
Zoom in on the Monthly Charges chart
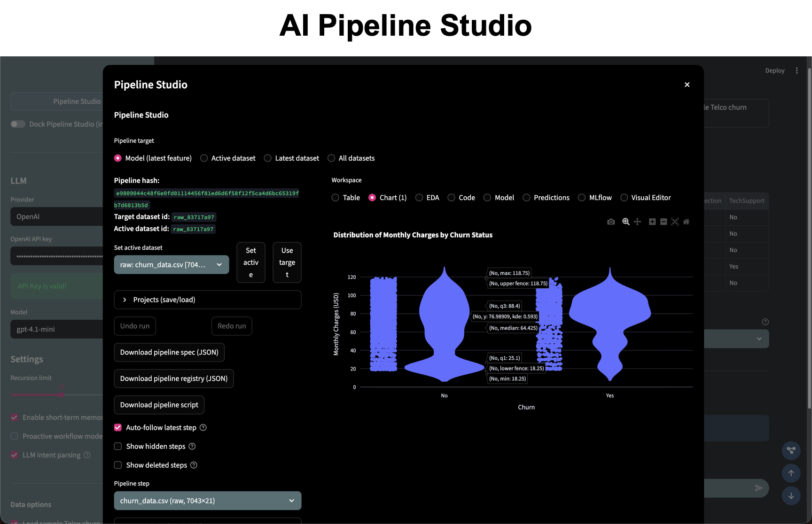(x=652, y=222)
